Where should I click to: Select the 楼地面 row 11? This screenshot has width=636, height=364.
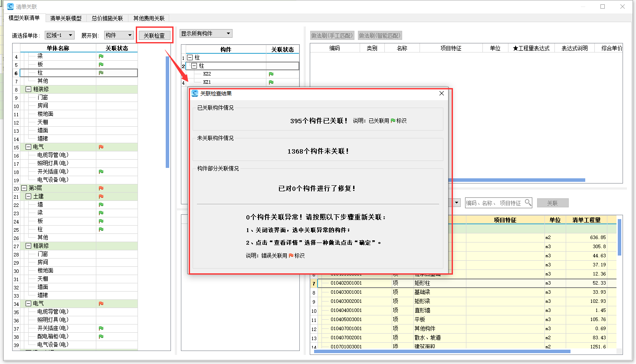pyautogui.click(x=75, y=114)
